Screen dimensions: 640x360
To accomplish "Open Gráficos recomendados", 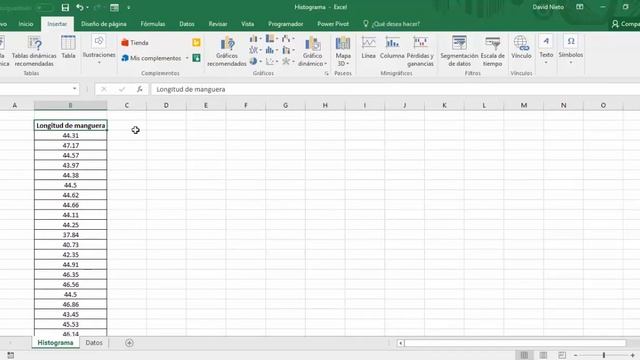I will point(227,51).
